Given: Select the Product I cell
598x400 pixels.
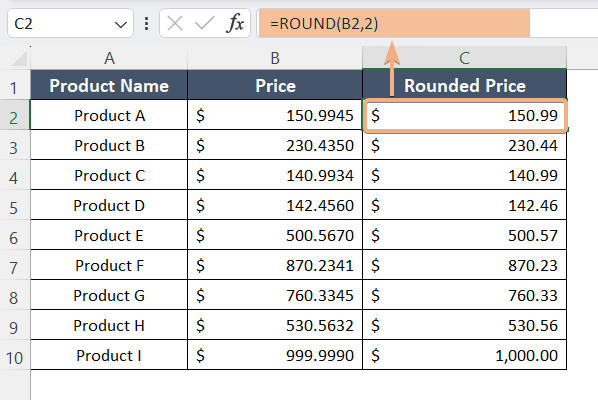Looking at the screenshot, I should (109, 355).
